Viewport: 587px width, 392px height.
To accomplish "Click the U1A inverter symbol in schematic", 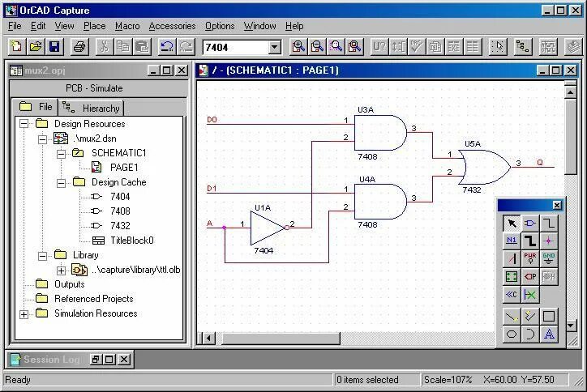I will point(268,228).
